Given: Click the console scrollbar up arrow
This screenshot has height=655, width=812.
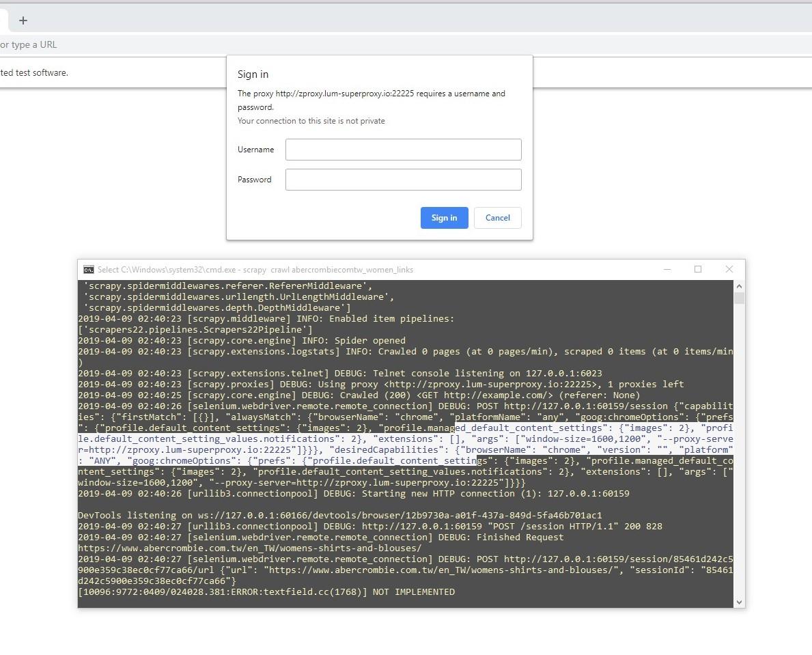Looking at the screenshot, I should pos(739,286).
